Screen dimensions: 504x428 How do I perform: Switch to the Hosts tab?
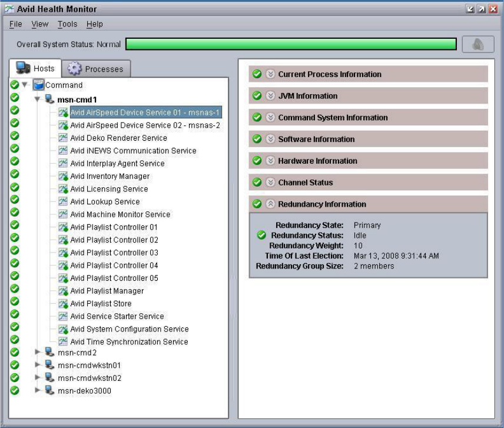pos(35,68)
